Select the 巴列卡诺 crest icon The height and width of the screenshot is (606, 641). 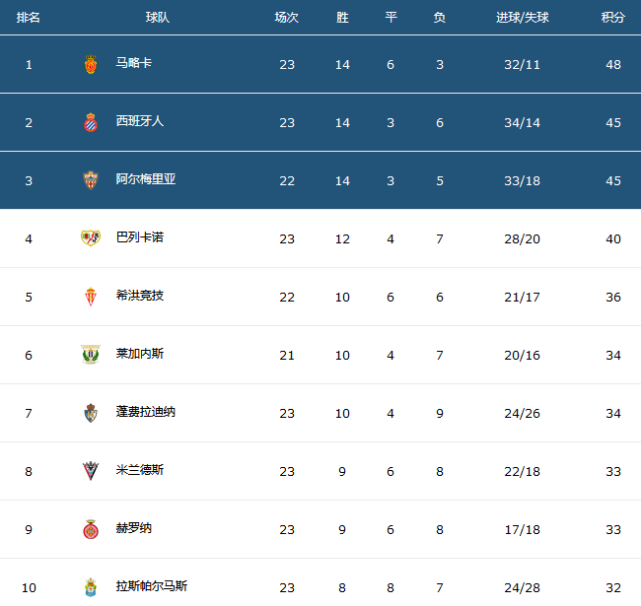pos(91,238)
